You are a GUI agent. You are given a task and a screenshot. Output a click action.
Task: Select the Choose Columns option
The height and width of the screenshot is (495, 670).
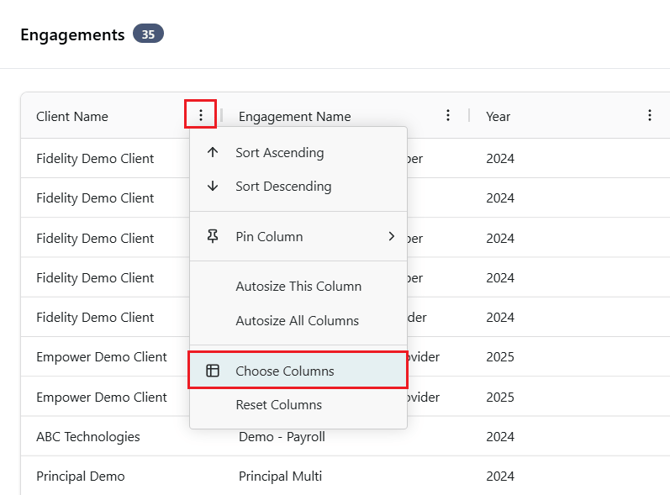pyautogui.click(x=298, y=371)
